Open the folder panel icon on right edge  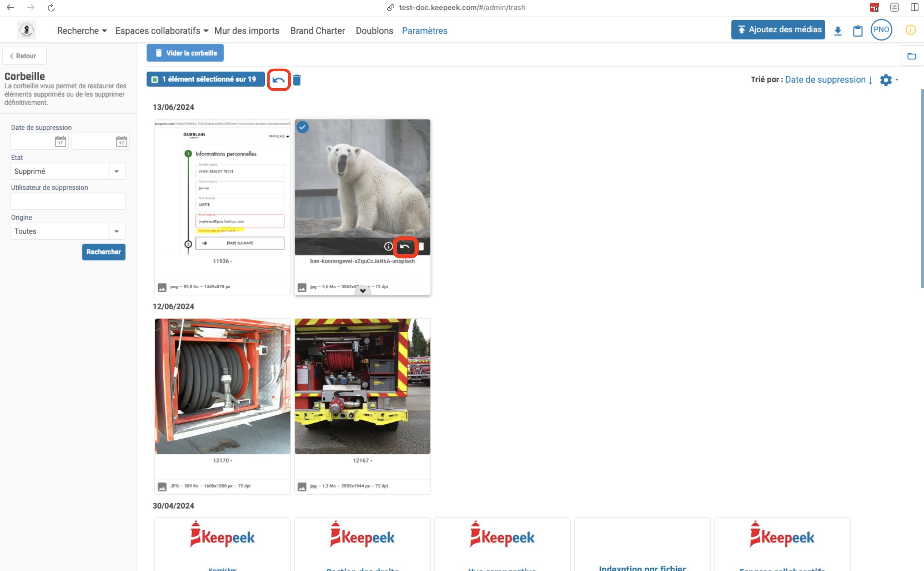point(912,56)
